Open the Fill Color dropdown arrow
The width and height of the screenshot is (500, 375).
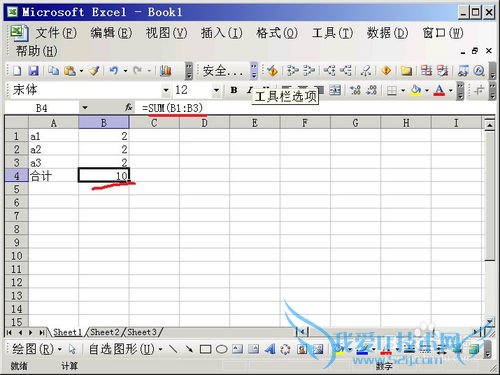coord(427,90)
